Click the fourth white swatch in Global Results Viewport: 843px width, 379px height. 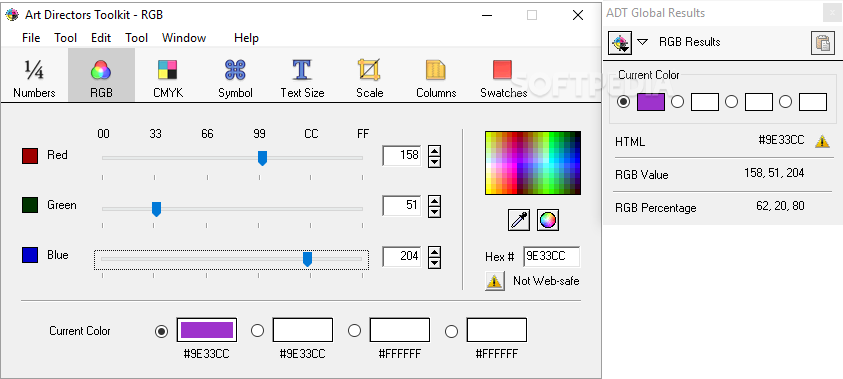coord(813,102)
